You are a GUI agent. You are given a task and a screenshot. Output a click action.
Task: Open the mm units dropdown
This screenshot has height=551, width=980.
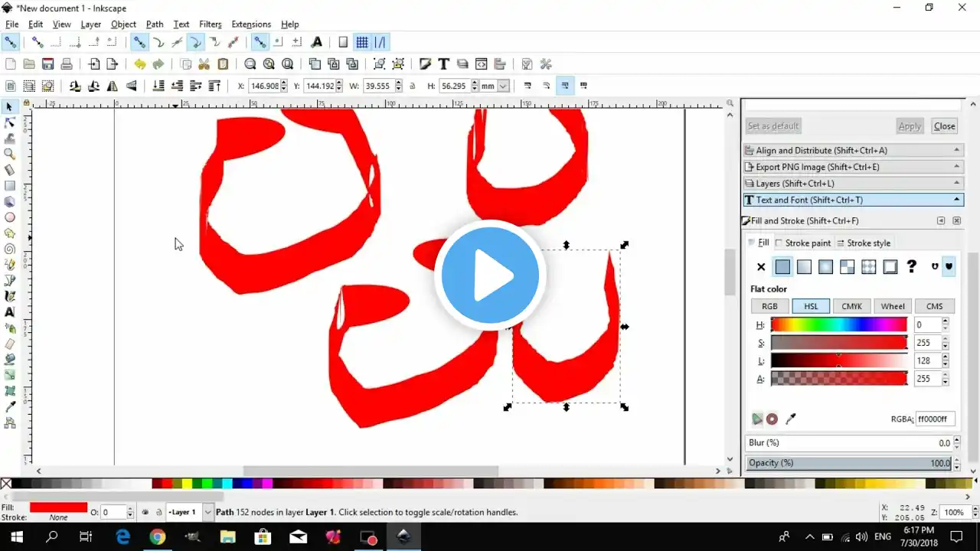(495, 86)
